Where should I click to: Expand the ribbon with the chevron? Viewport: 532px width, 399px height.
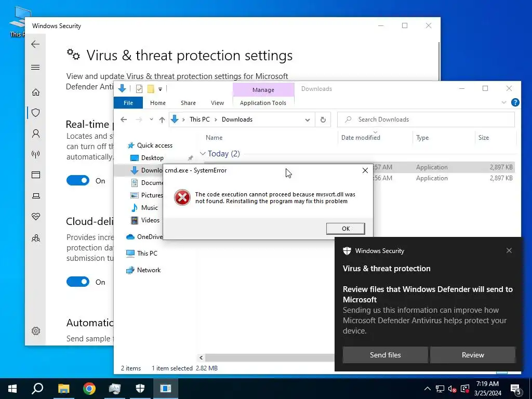click(504, 102)
